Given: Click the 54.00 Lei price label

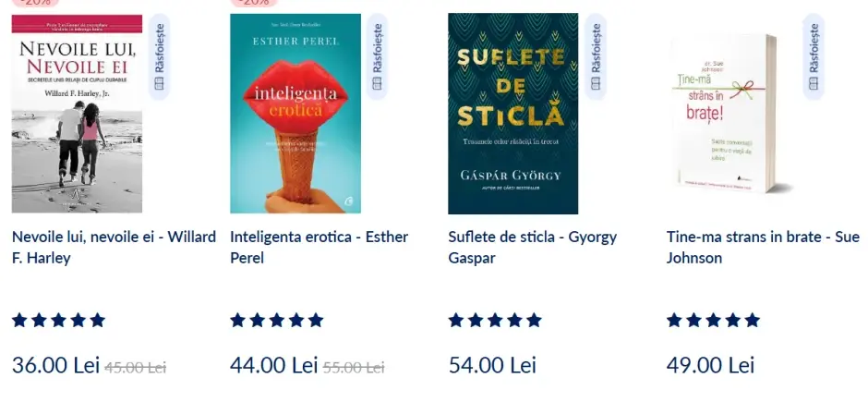Looking at the screenshot, I should pos(492,365).
